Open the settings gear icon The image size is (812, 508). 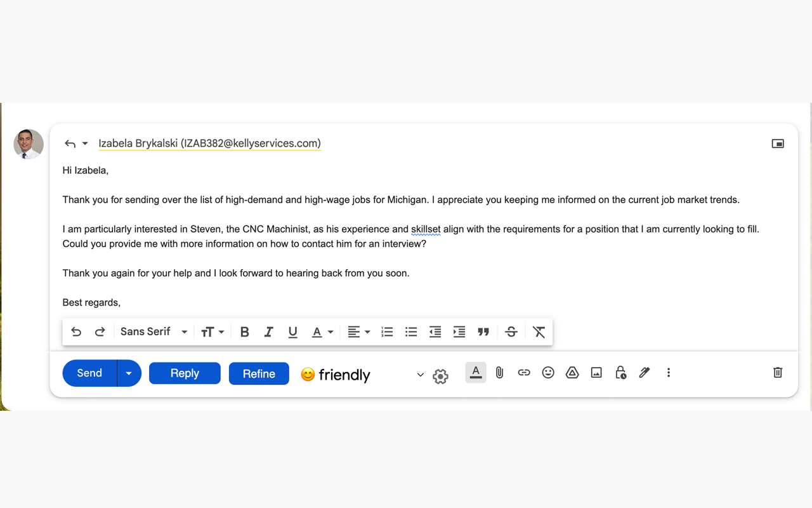[440, 376]
